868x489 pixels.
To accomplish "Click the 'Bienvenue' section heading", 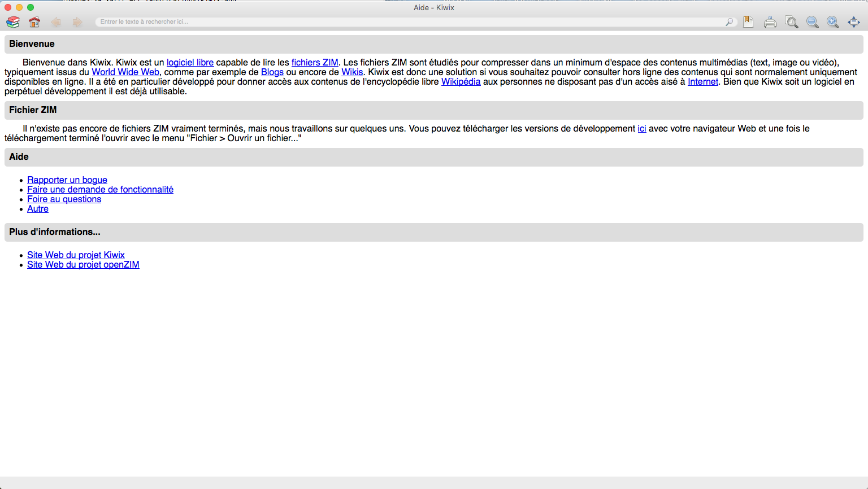I will [32, 44].
